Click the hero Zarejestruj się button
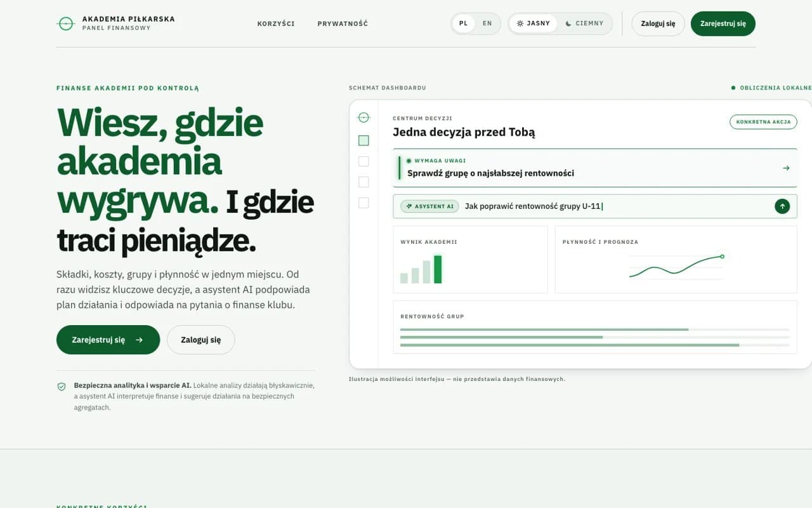 point(108,340)
